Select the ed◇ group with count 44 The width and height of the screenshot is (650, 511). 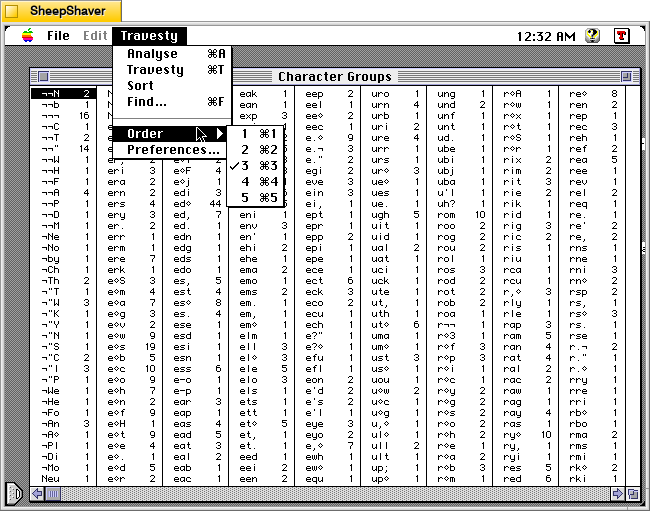click(x=196, y=203)
